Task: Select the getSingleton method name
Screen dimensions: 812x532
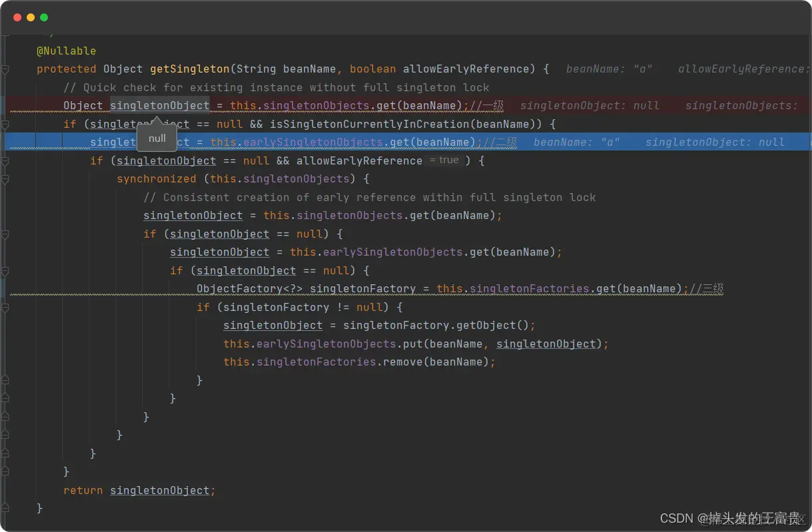Action: [x=190, y=69]
